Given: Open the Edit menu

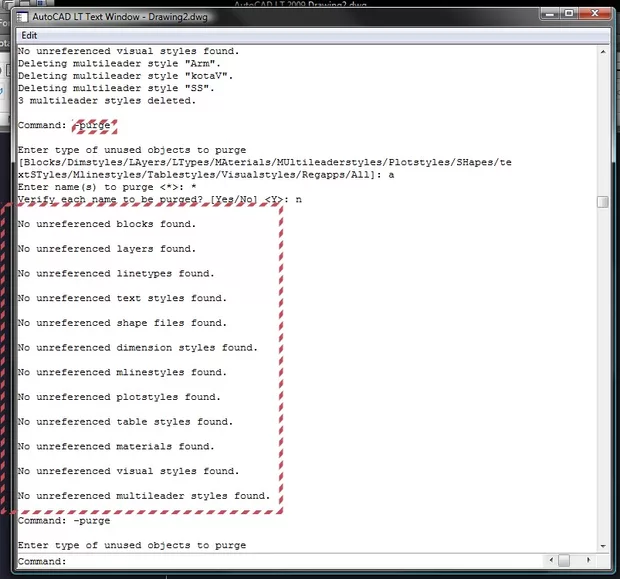Looking at the screenshot, I should pos(29,36).
